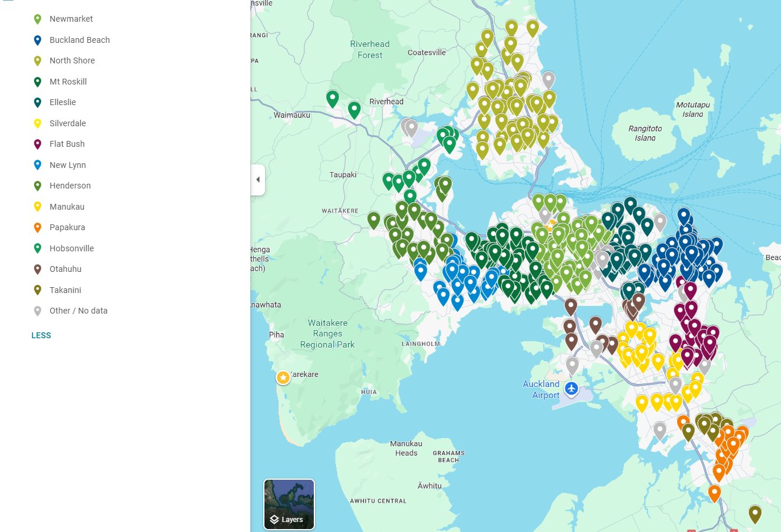Click the Other / No data gray pin icon
Screen dimensions: 781x532
38,311
